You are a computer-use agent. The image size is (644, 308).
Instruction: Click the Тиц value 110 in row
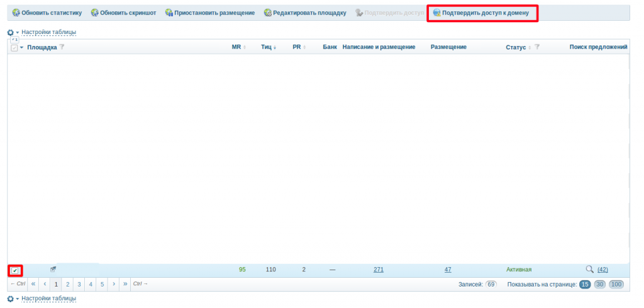(x=270, y=270)
